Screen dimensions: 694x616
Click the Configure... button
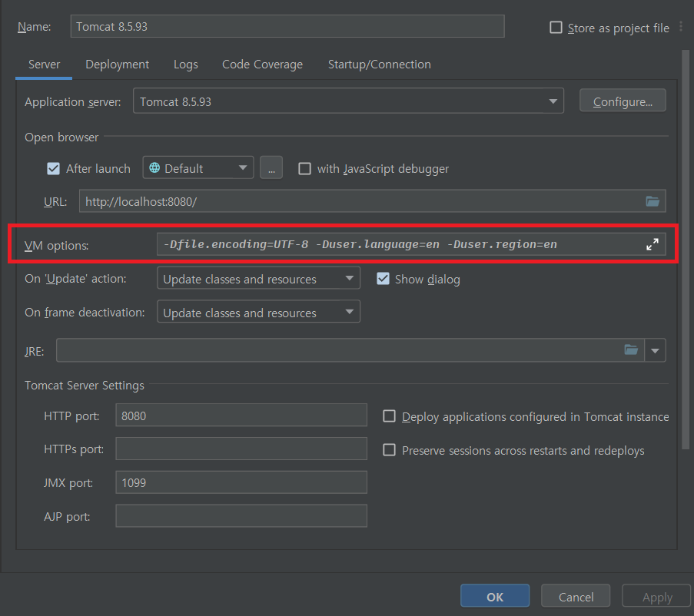click(x=623, y=101)
